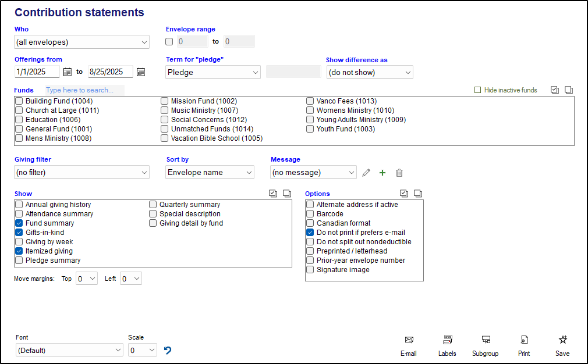Edit the selected message with pencil icon

366,173
